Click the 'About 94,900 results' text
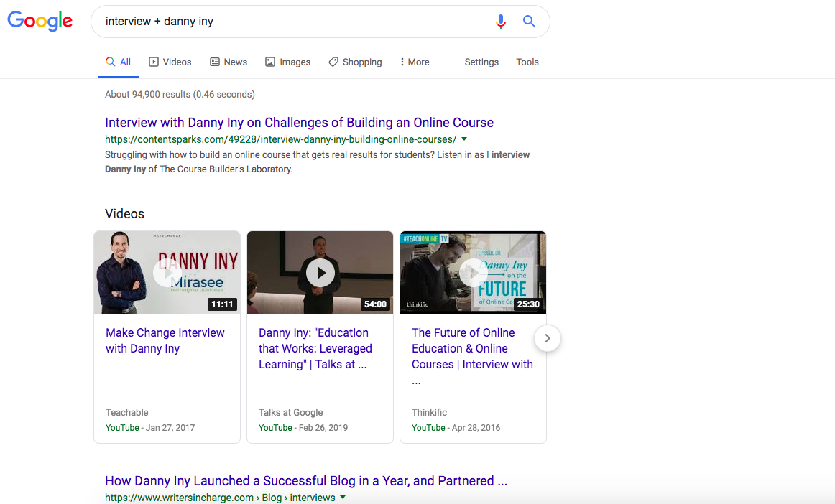This screenshot has height=504, width=835. pos(180,94)
